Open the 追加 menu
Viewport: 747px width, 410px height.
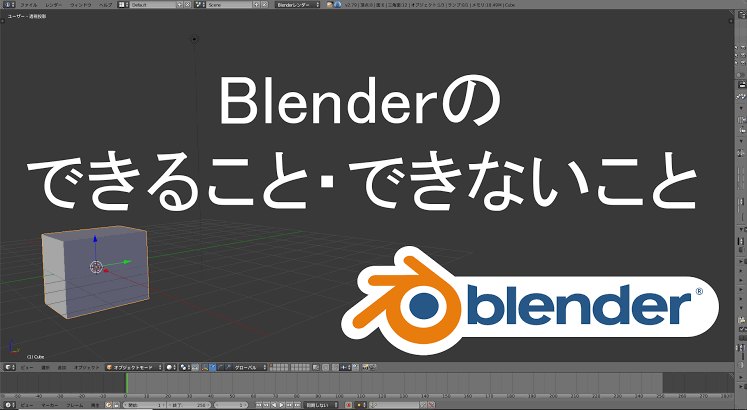(61, 368)
